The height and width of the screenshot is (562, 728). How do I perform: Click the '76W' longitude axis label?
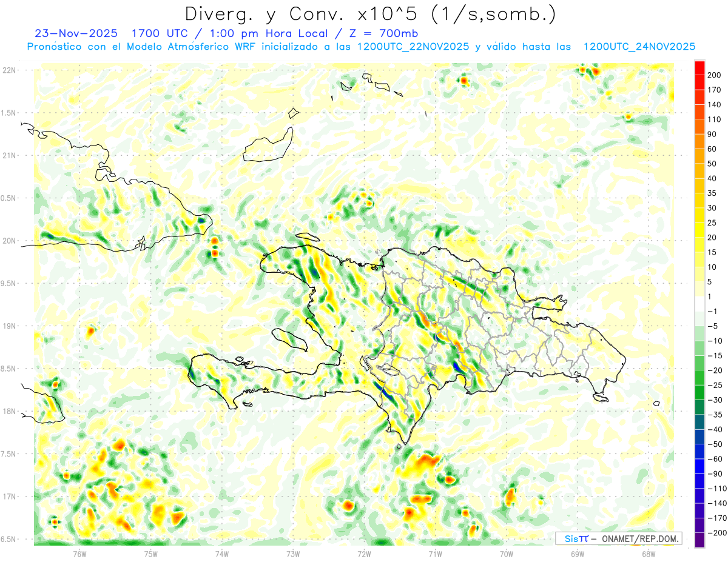pyautogui.click(x=79, y=554)
